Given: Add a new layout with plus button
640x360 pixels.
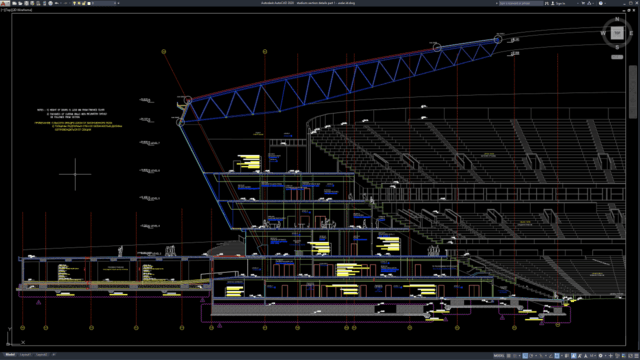Looking at the screenshot, I should click(53, 355).
